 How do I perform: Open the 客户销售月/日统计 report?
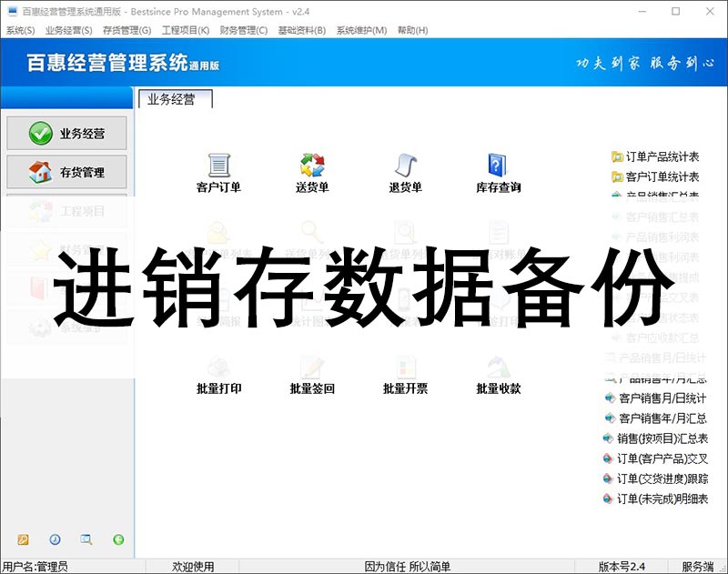click(662, 398)
